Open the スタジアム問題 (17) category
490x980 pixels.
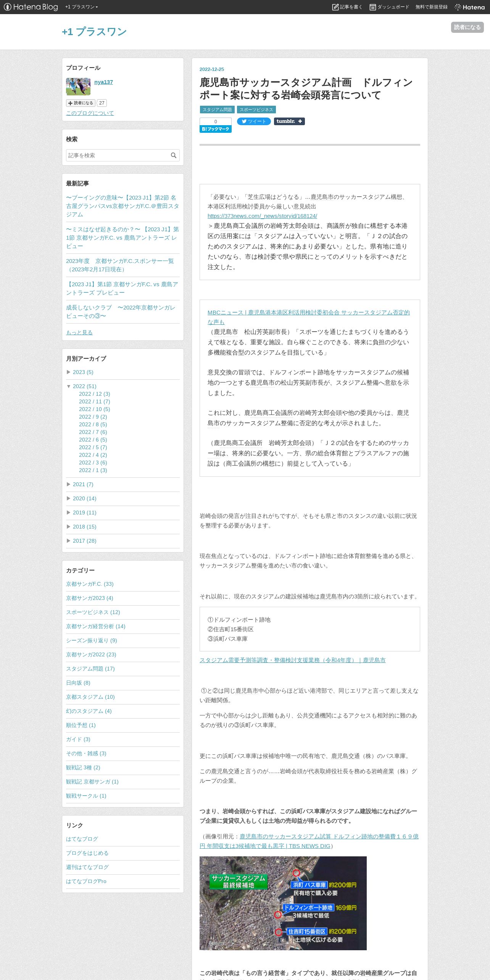click(x=90, y=669)
